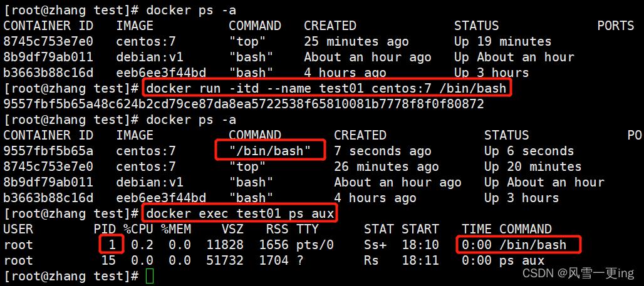Click the USER column header
The height and width of the screenshot is (286, 644).
(18, 229)
